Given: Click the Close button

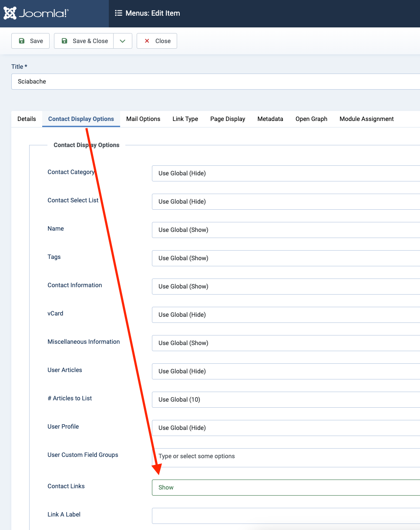Looking at the screenshot, I should 157,41.
